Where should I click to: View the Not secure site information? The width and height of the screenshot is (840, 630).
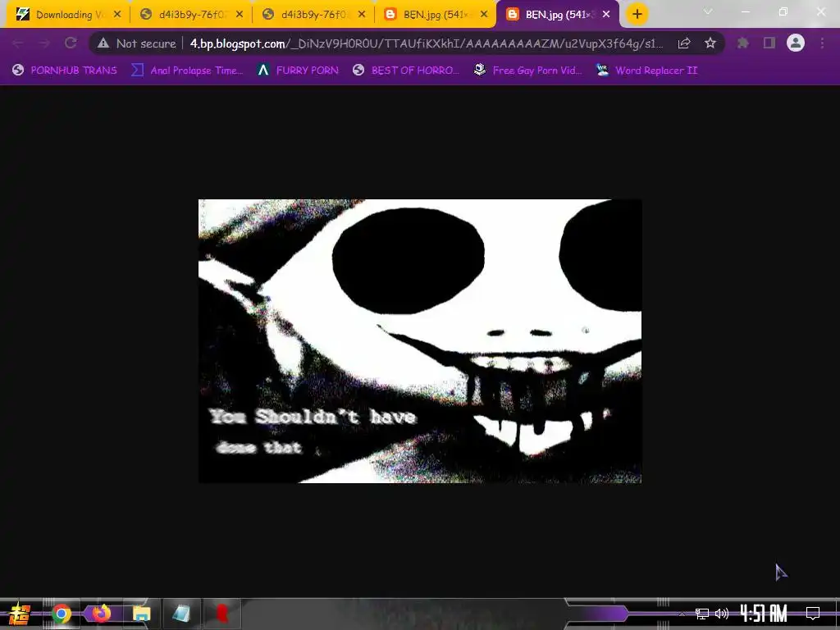coord(137,43)
